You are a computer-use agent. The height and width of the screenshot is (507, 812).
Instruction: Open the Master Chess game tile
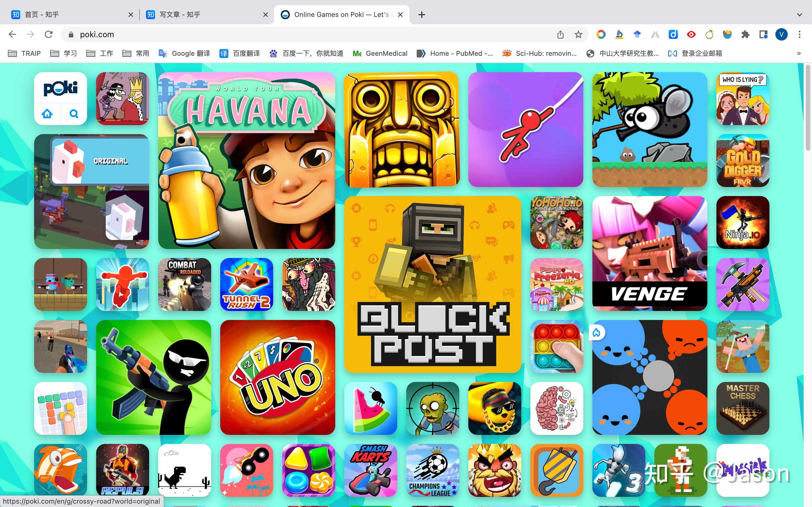coord(743,408)
